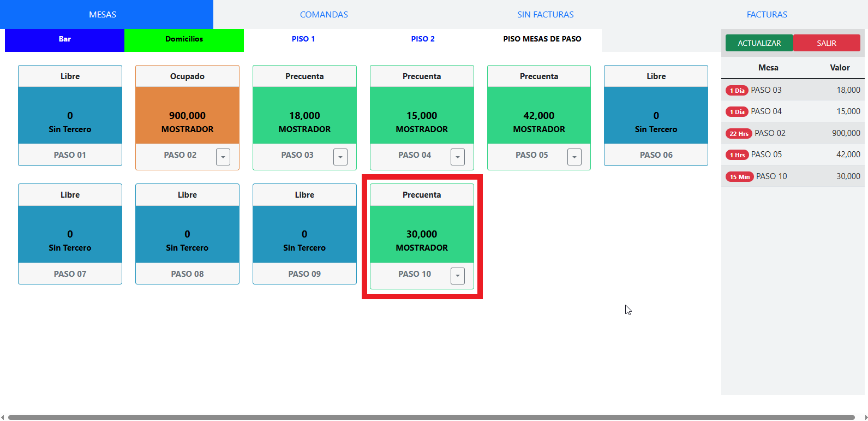Select the green Domicilios tab
This screenshot has height=421, width=868.
coord(184,39)
